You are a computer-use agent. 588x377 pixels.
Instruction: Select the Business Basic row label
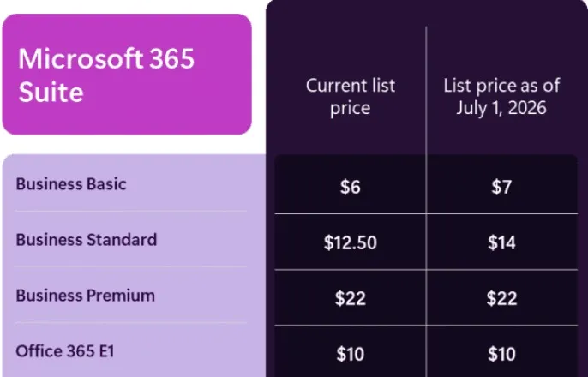click(x=71, y=184)
